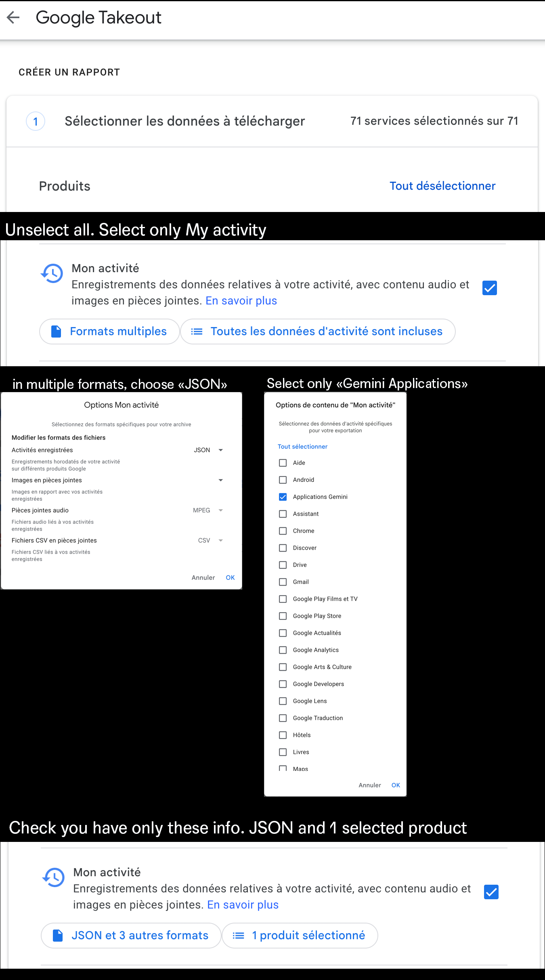Tick the Google Lens checkbox
The height and width of the screenshot is (980, 545).
point(283,701)
